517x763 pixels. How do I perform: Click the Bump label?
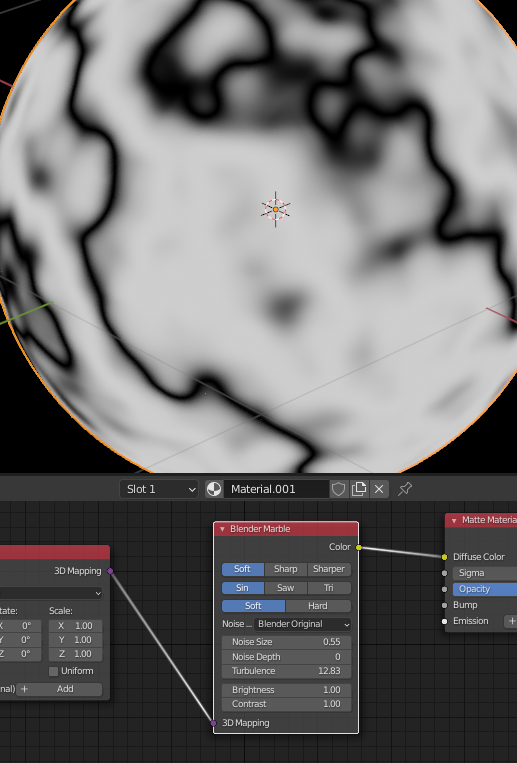coord(465,605)
